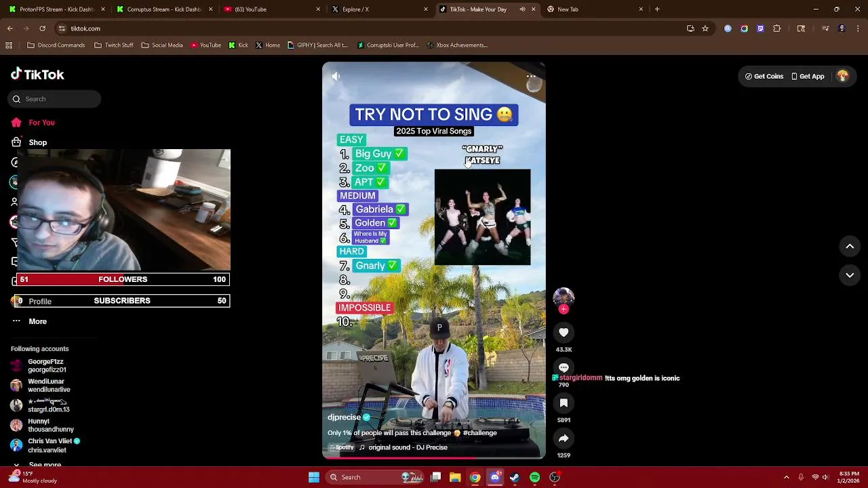Open Discord from the taskbar
The height and width of the screenshot is (488, 868).
coord(495,477)
